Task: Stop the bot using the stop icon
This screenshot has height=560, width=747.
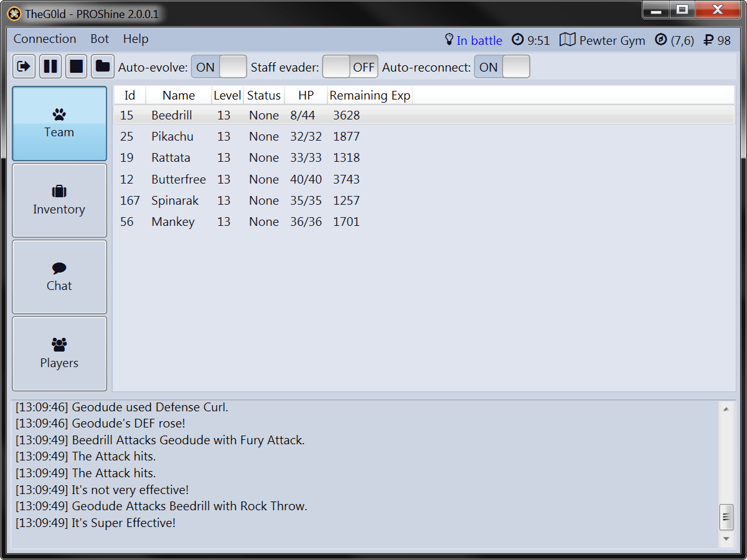Action: coord(76,67)
